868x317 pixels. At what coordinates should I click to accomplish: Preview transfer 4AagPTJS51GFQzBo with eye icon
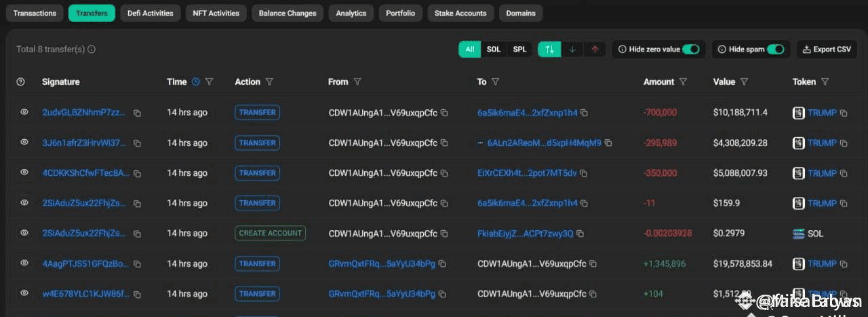pos(24,263)
